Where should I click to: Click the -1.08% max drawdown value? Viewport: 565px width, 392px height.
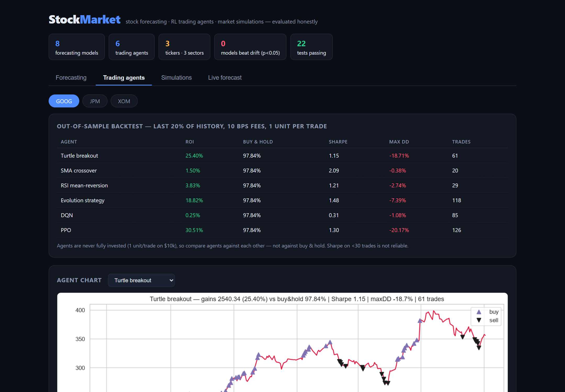(398, 215)
